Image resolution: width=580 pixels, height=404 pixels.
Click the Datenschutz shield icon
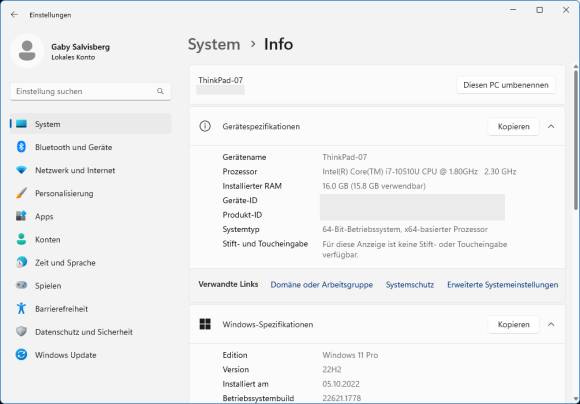coord(21,331)
